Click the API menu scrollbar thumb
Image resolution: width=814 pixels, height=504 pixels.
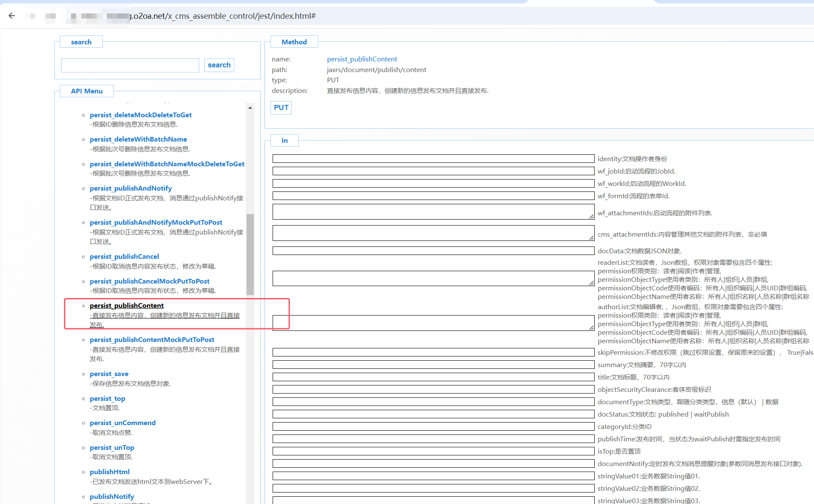point(250,254)
